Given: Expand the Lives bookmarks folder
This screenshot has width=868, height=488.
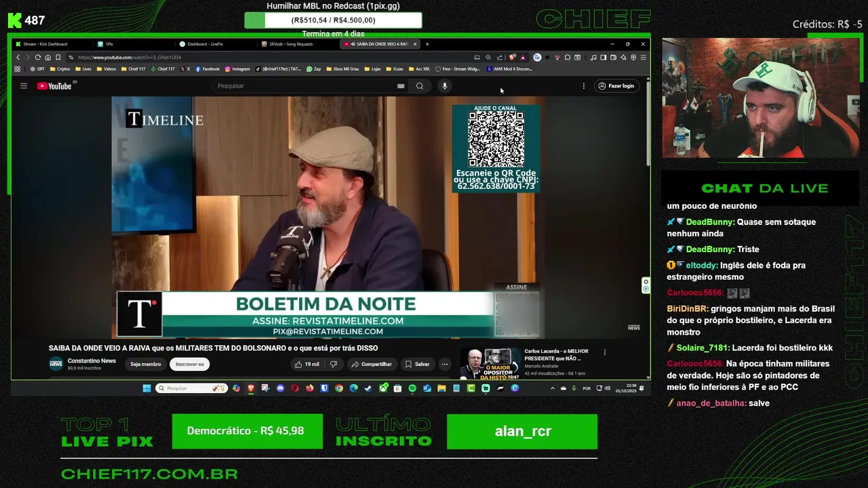Looking at the screenshot, I should [83, 69].
